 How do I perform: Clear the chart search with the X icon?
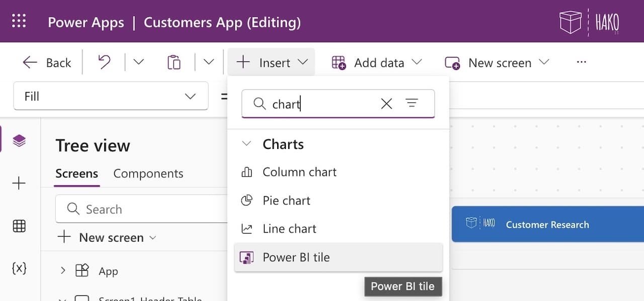pyautogui.click(x=386, y=104)
